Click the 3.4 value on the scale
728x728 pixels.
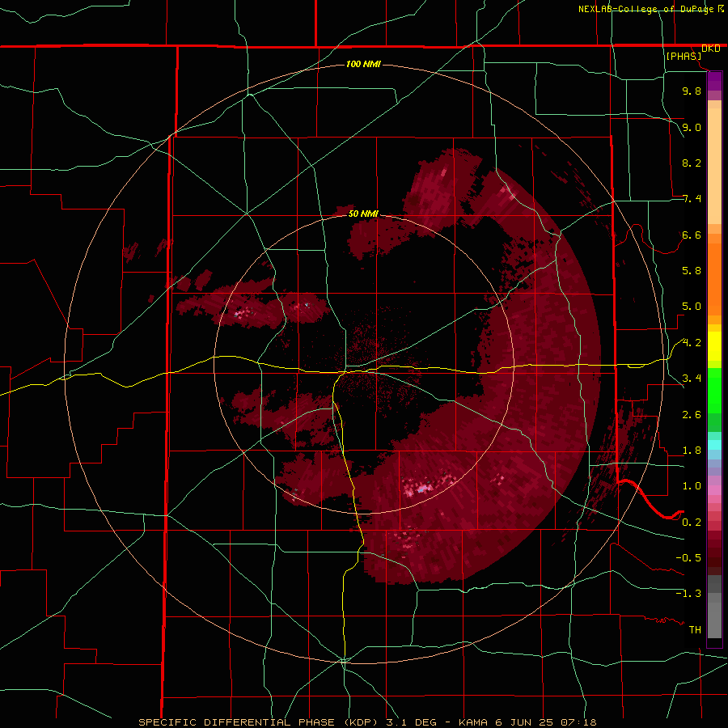point(692,379)
